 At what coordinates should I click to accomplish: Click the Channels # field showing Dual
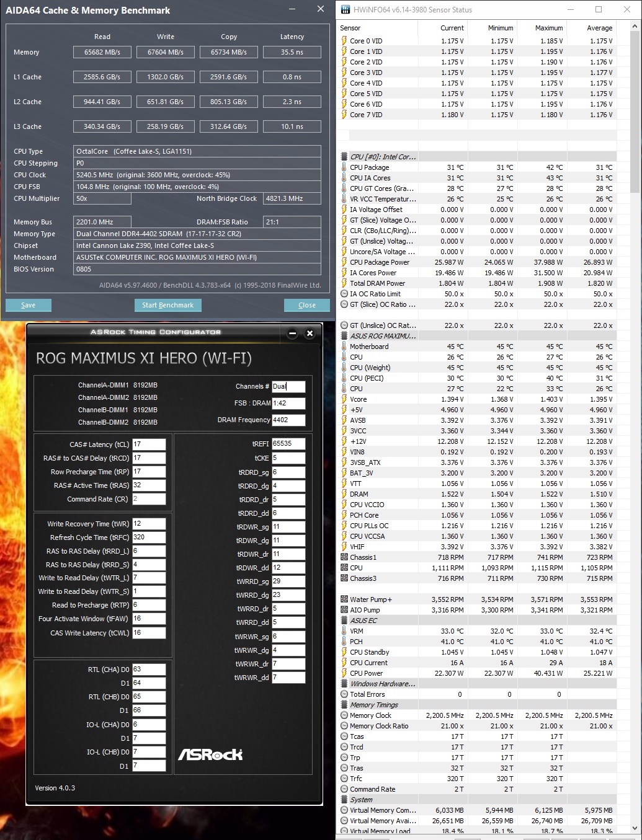(288, 386)
